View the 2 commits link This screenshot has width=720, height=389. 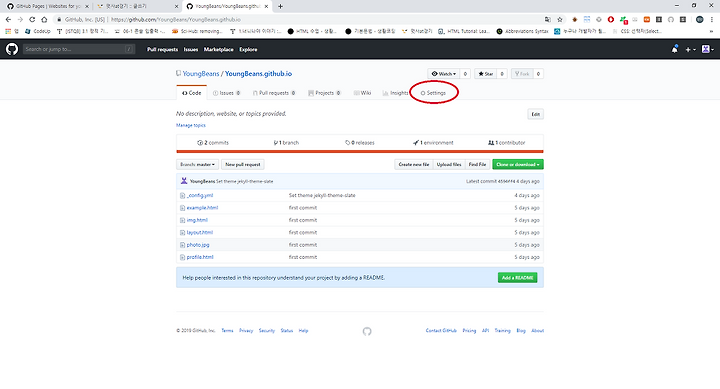click(x=213, y=143)
